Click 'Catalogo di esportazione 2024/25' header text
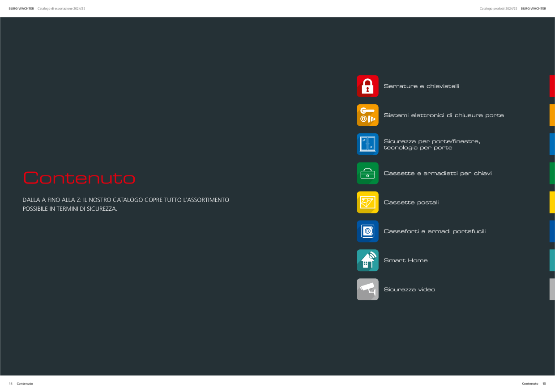The height and width of the screenshot is (392, 555). (61, 9)
